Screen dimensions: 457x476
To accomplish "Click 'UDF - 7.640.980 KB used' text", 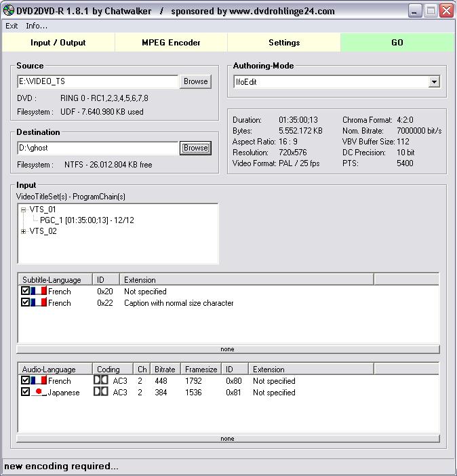I will pyautogui.click(x=102, y=111).
